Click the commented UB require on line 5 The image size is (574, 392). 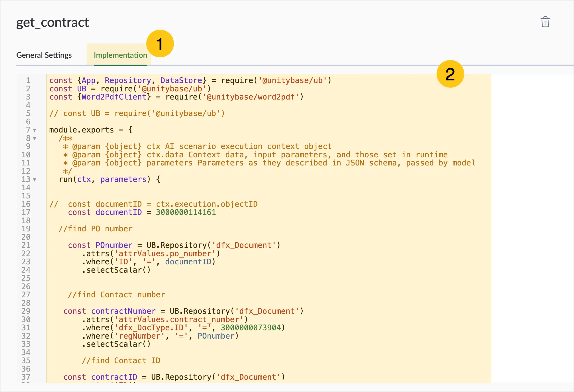pos(137,113)
